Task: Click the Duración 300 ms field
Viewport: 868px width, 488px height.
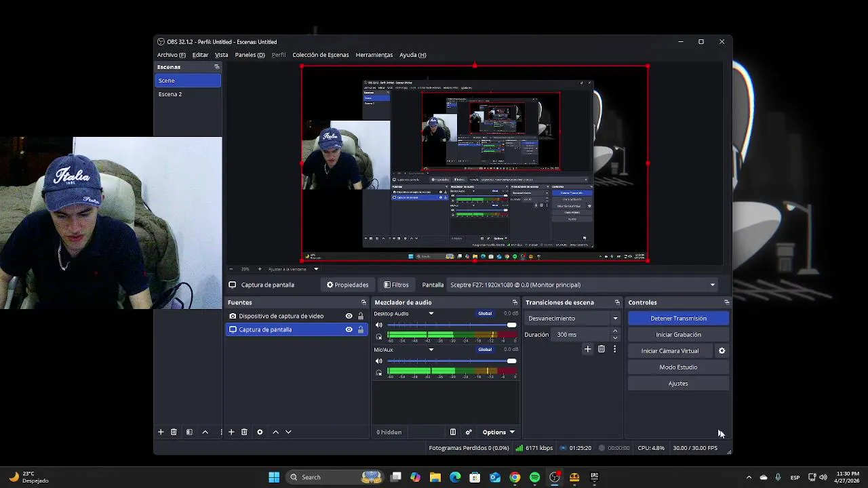Action: click(x=582, y=335)
